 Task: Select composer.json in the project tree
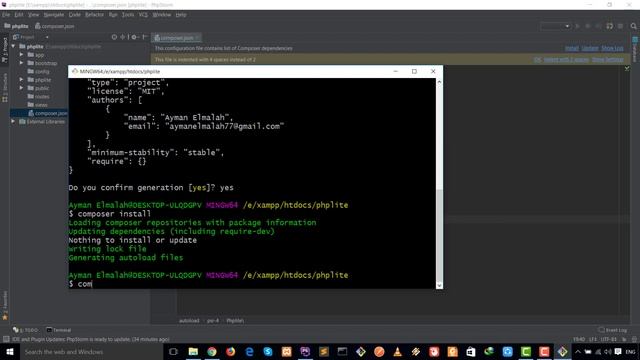tap(48, 113)
